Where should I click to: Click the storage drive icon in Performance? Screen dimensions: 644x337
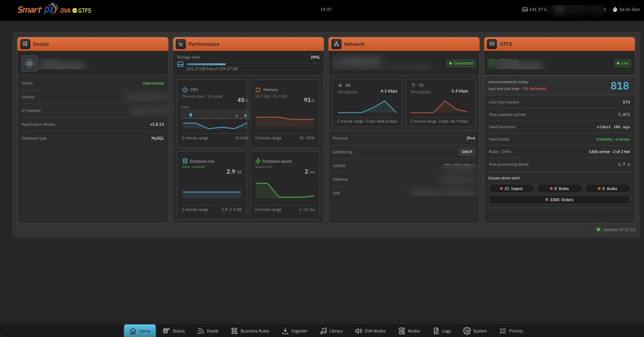pyautogui.click(x=180, y=64)
